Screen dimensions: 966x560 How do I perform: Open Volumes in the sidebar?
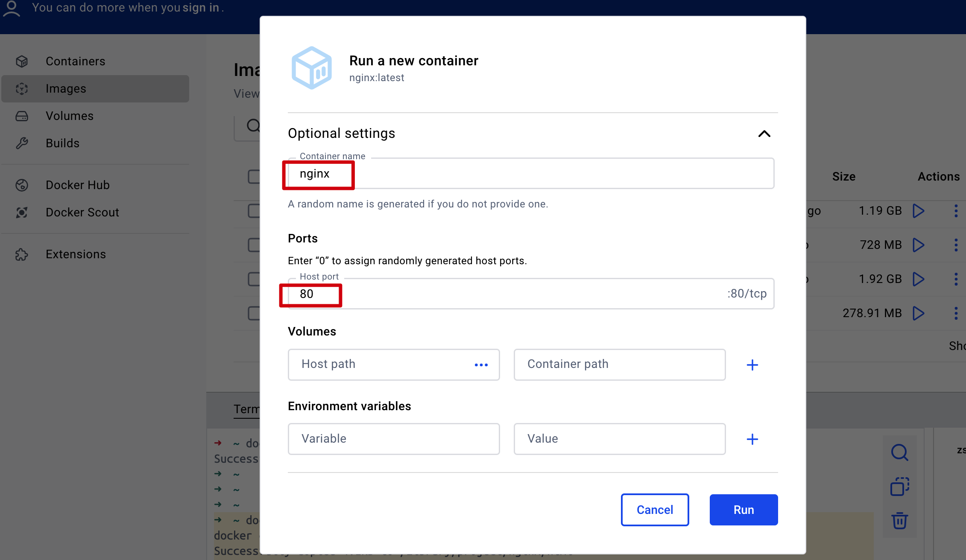(69, 116)
